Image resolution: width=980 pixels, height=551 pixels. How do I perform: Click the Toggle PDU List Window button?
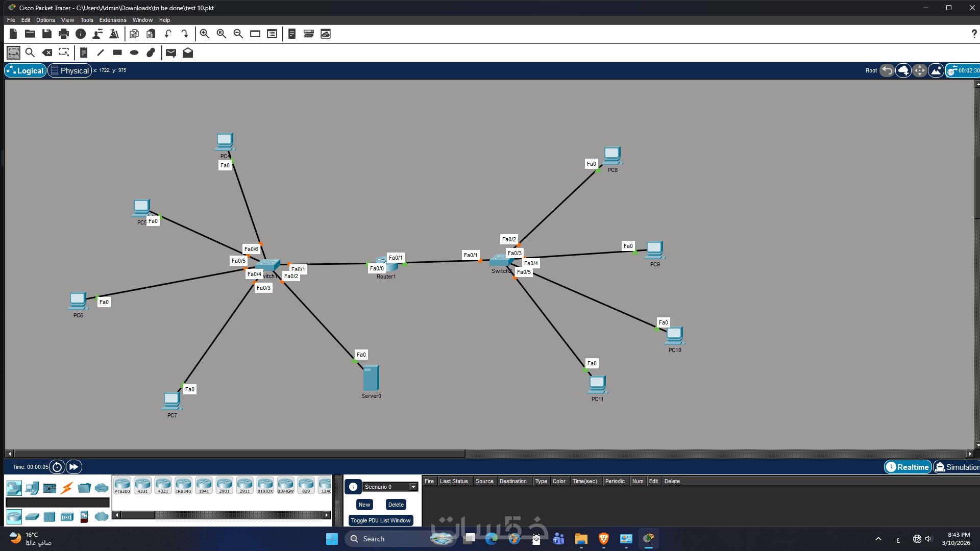(x=380, y=520)
